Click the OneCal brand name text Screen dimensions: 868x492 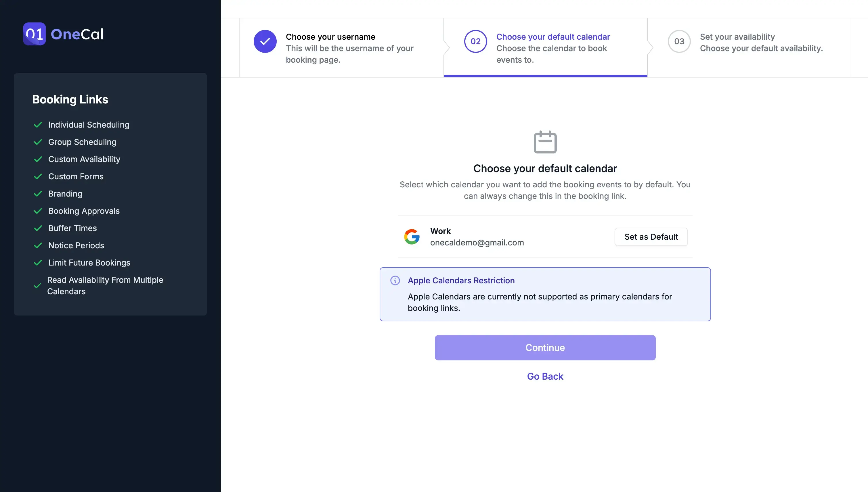[x=77, y=34]
